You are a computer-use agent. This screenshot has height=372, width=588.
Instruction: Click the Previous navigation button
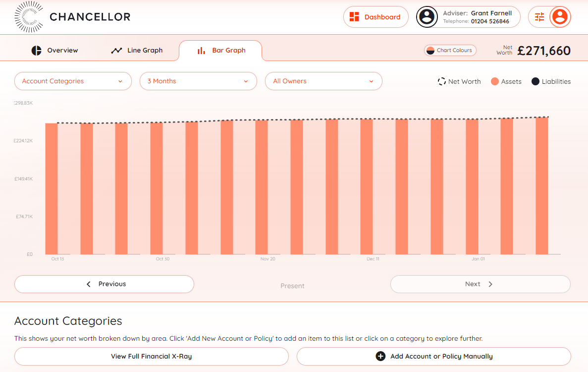pyautogui.click(x=104, y=284)
